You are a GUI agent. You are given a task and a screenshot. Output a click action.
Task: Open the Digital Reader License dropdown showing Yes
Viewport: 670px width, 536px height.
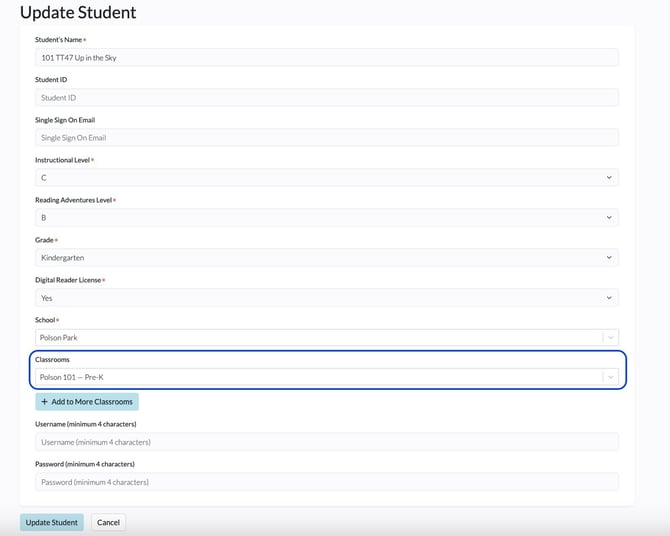coord(326,297)
